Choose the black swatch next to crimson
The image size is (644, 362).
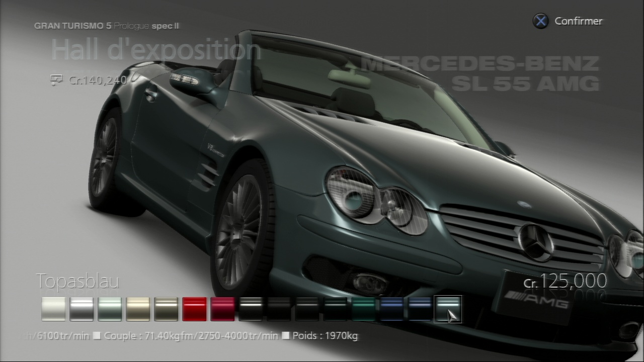pos(251,309)
